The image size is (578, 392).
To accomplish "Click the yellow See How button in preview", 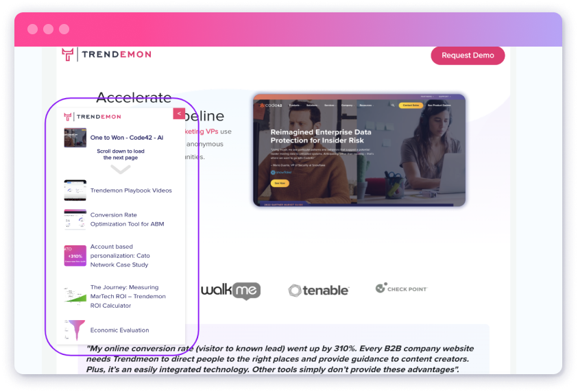I will click(280, 183).
